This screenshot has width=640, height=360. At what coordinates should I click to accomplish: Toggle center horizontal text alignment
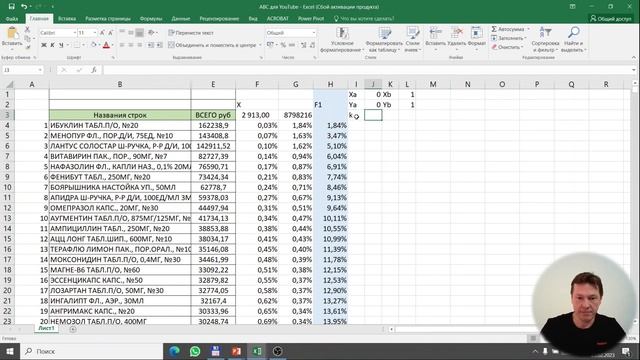click(131, 45)
